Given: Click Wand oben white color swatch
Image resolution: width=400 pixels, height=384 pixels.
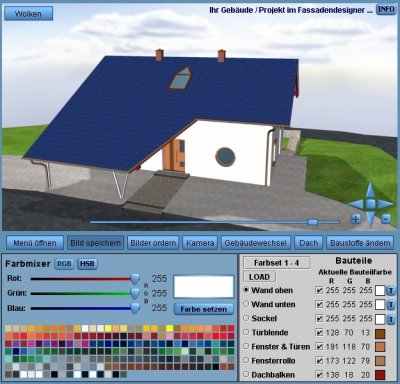Looking at the screenshot, I should (380, 291).
